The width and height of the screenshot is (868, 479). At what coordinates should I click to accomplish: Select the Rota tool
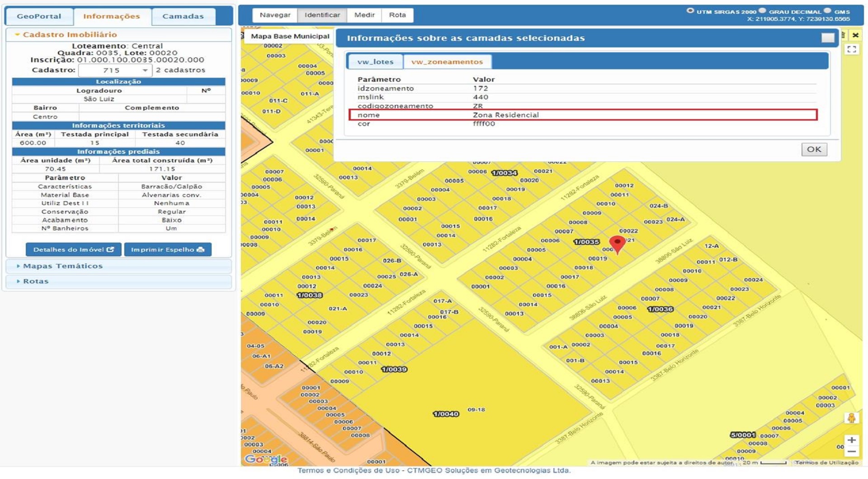397,15
